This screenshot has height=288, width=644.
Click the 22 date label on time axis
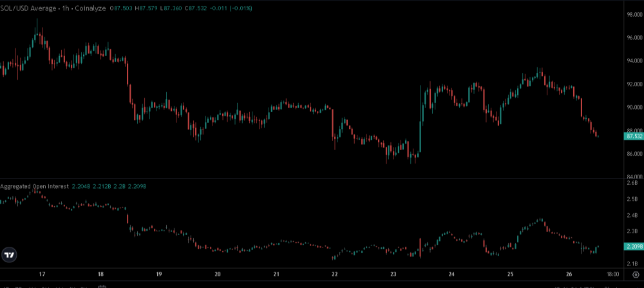click(x=335, y=274)
